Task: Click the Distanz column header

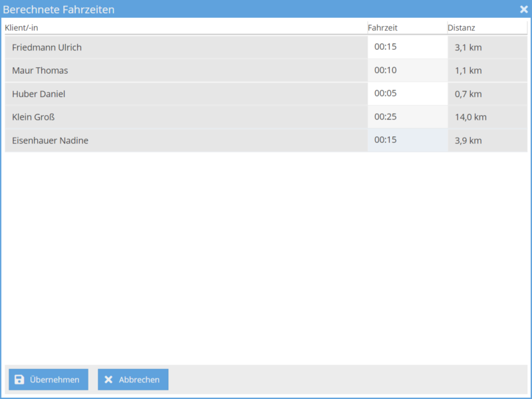Action: 462,28
